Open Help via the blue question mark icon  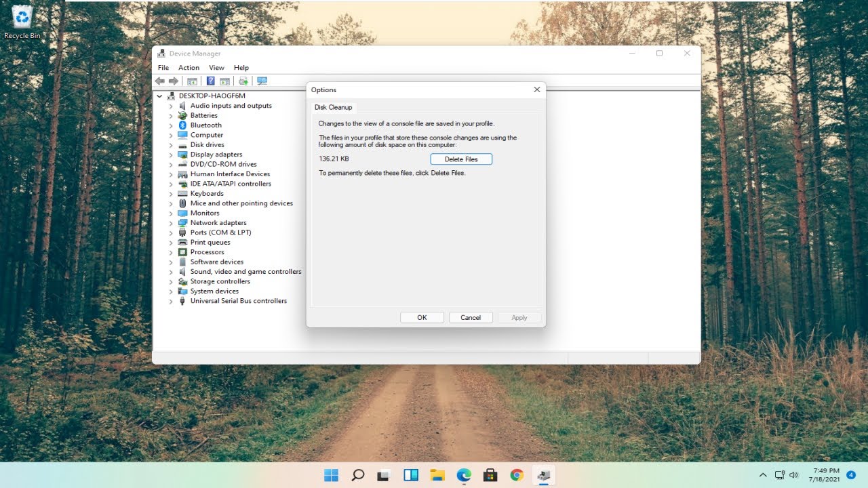(x=210, y=81)
